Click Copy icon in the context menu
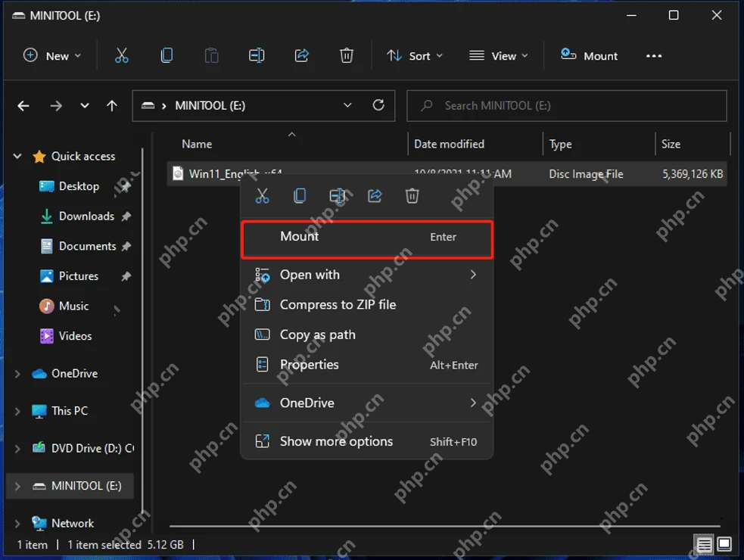 coord(300,195)
